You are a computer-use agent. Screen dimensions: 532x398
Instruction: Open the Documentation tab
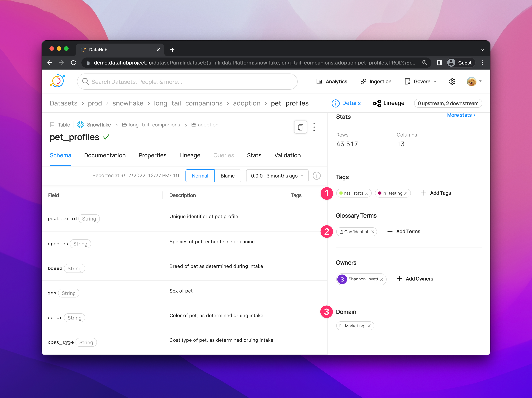pyautogui.click(x=105, y=155)
